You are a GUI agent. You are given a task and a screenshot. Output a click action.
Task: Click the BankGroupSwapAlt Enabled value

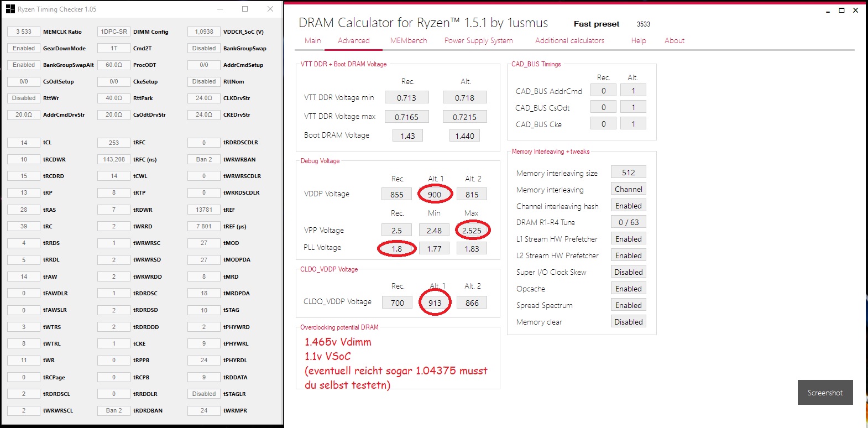pos(24,65)
